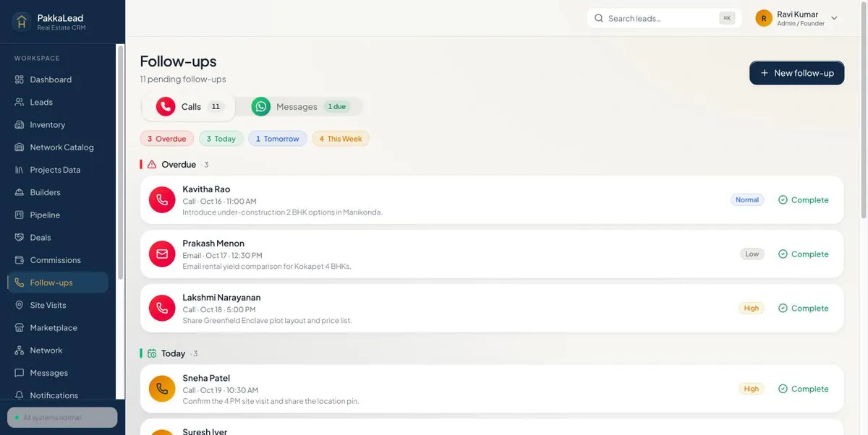Viewport: 868px width, 435px height.
Task: Click High priority badge on Lakshmi Narayanan
Action: click(752, 309)
